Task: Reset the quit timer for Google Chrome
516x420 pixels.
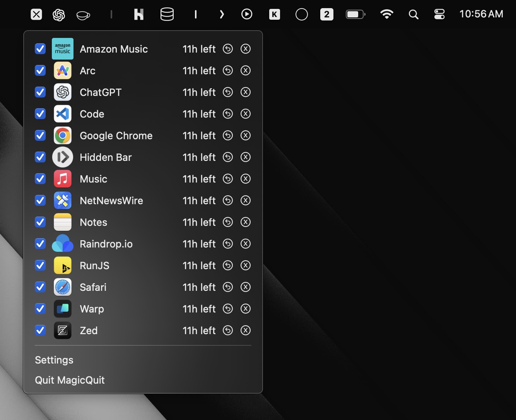Action: [228, 136]
